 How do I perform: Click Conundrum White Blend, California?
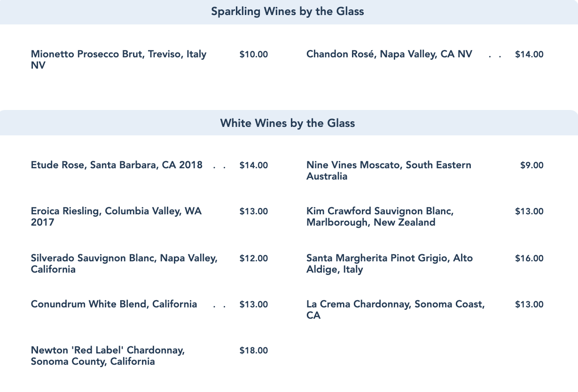114,304
